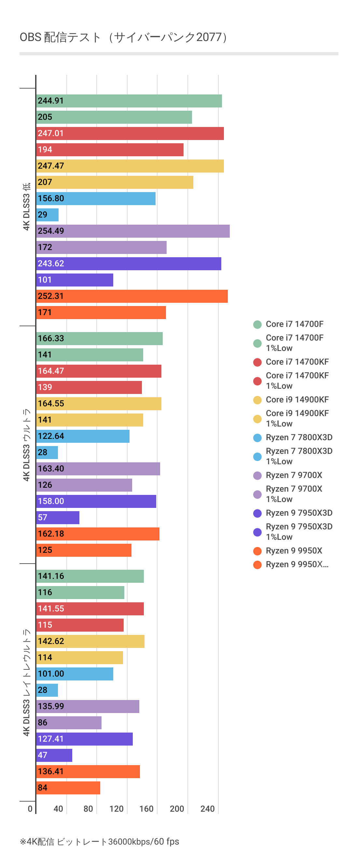The width and height of the screenshot is (358, 868).
Task: Click the OBS 配信テスト chart title
Action: pos(123,37)
